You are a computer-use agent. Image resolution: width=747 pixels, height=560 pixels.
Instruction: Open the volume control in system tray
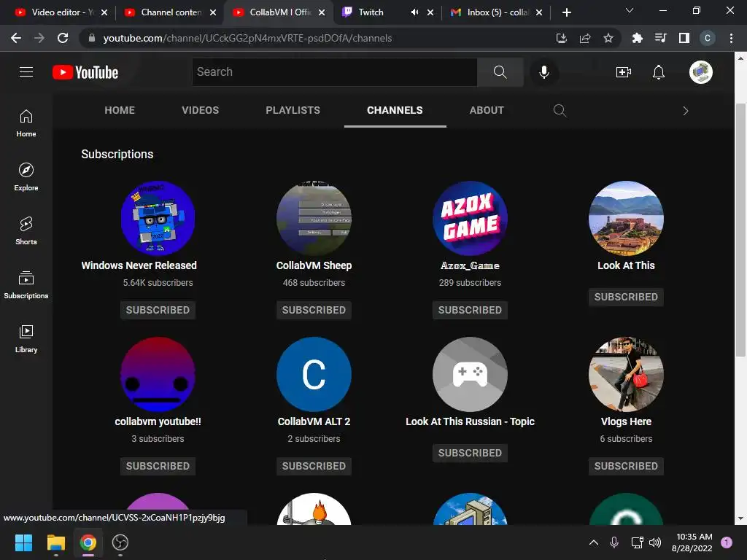[x=656, y=542]
